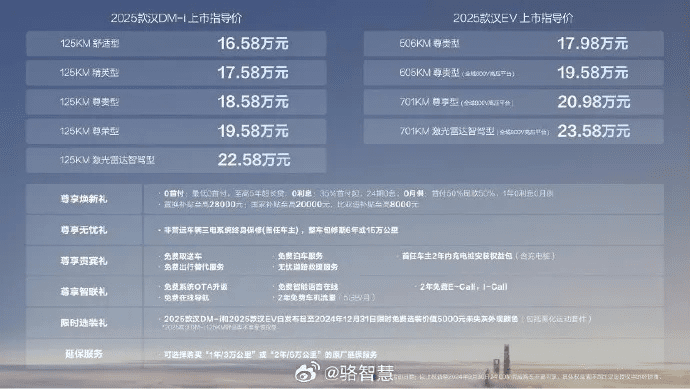690x389 pixels.
Task: Click the 16.58万元 price
Action: click(x=253, y=44)
